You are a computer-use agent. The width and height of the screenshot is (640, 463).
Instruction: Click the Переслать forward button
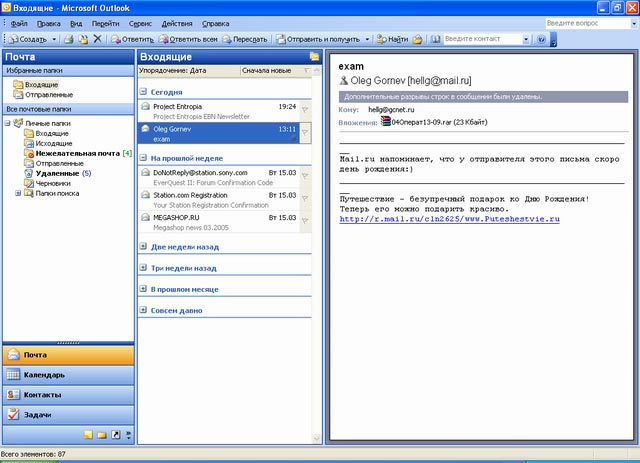[x=245, y=39]
